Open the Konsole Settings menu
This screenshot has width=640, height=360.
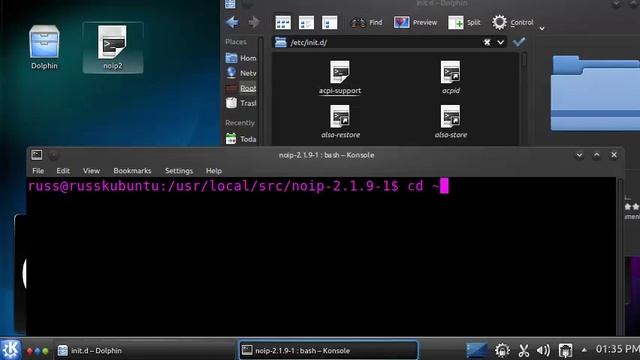pyautogui.click(x=179, y=171)
